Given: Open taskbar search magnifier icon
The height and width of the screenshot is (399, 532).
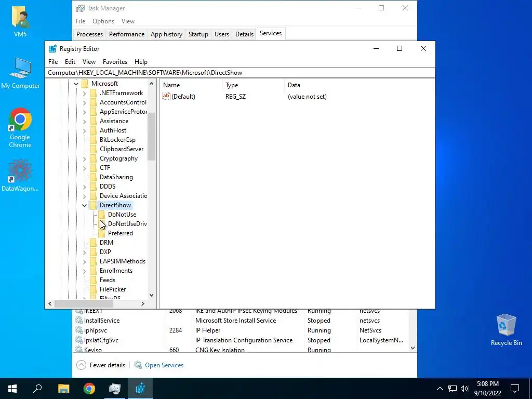Looking at the screenshot, I should point(37,388).
